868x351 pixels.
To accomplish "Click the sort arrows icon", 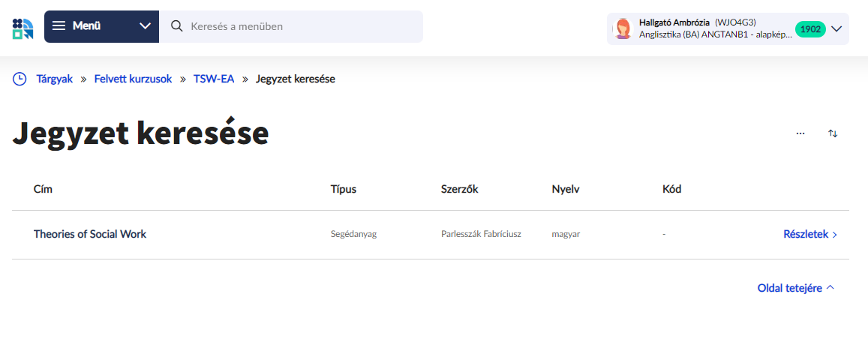I will point(833,133).
